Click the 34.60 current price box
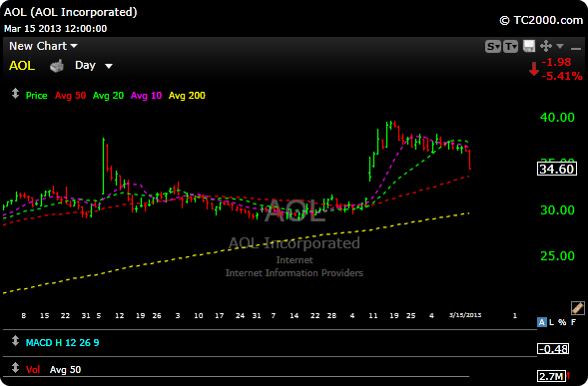This screenshot has width=588, height=386. tap(557, 169)
